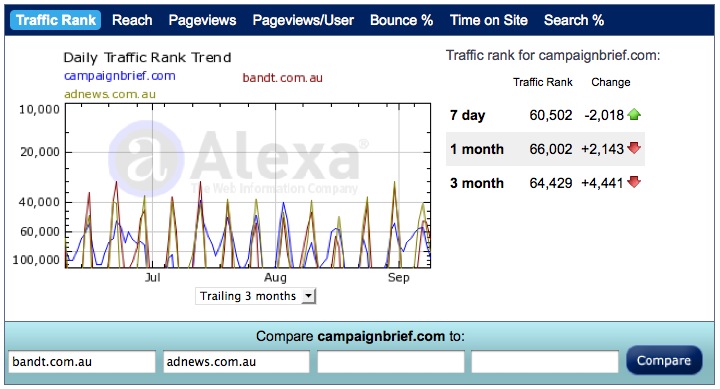720x389 pixels.
Task: Switch to the Reach tab
Action: click(132, 20)
